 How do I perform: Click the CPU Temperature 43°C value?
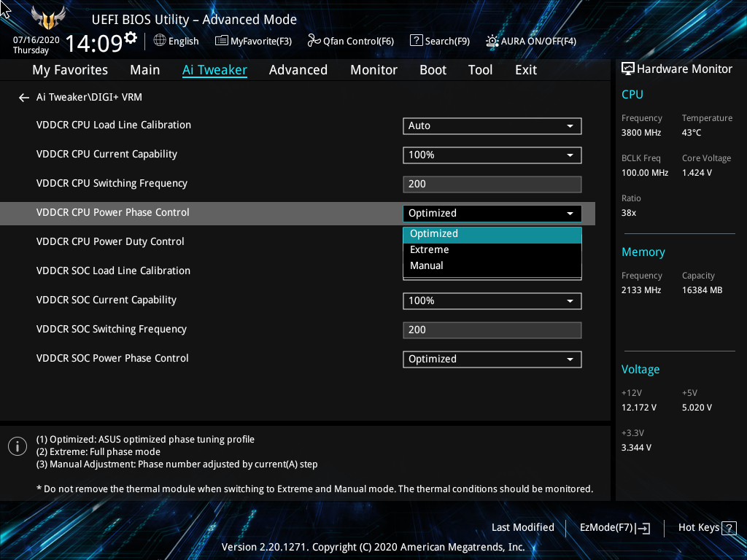point(692,133)
